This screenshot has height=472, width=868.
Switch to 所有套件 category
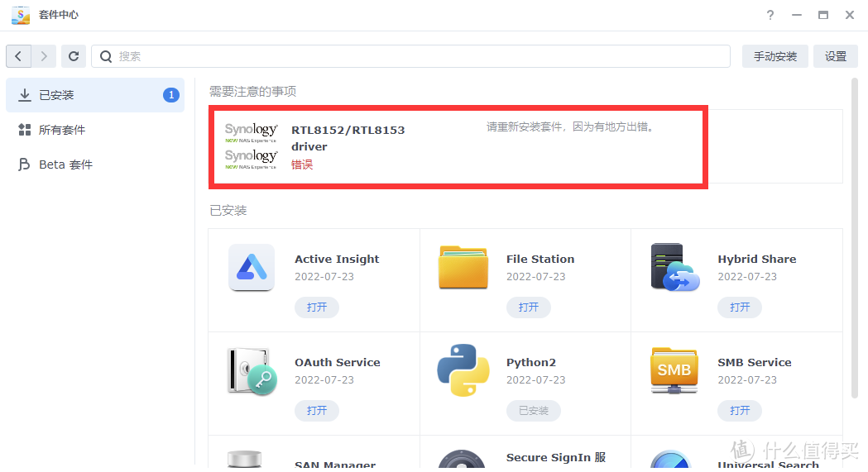point(62,130)
